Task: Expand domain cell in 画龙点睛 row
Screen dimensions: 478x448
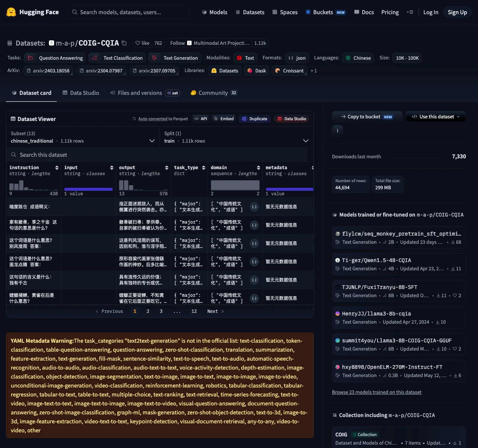Action: [254, 262]
